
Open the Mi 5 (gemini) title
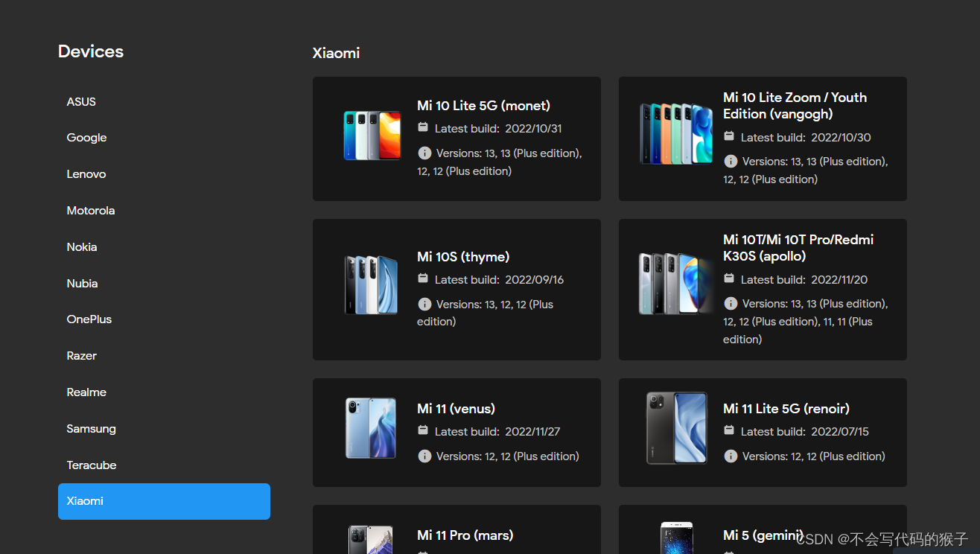point(763,535)
